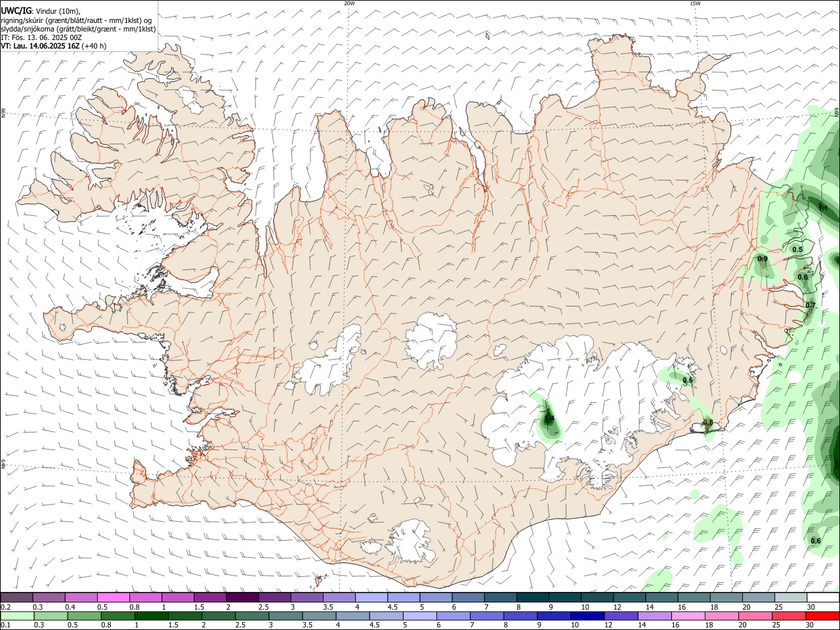This screenshot has width=840, height=630.
Task: Click the 'rigning/skúrir' legend description line
Action: click(76, 20)
